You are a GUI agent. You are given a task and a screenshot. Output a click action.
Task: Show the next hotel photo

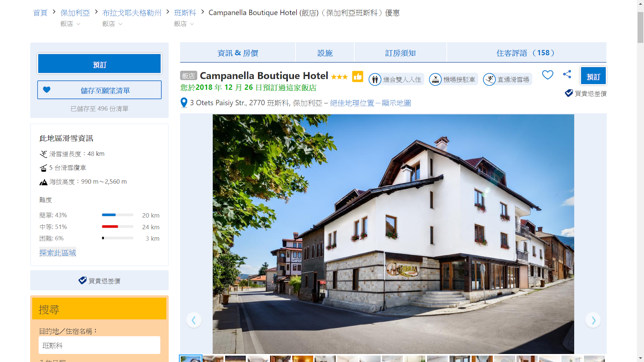point(593,320)
